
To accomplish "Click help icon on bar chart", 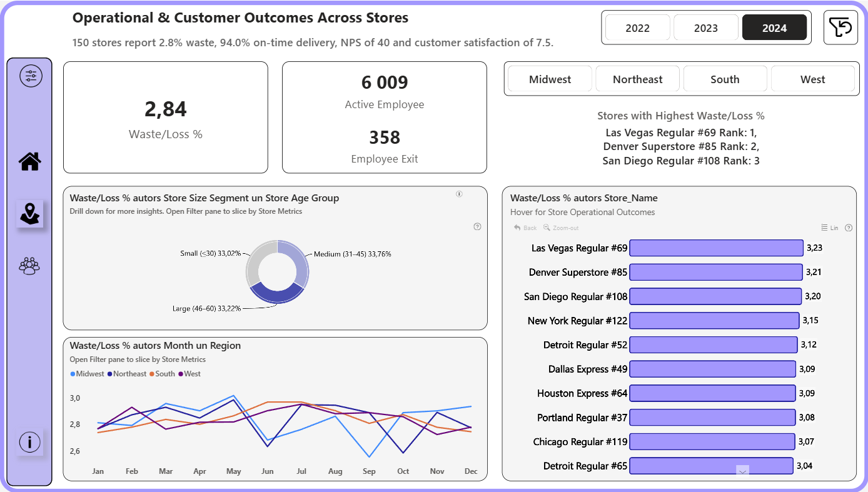I will pyautogui.click(x=849, y=228).
